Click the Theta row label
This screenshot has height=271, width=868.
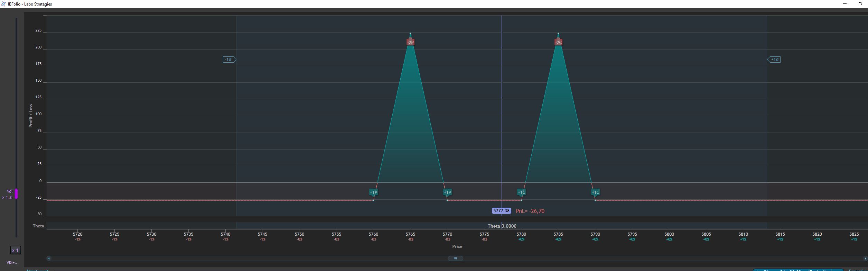click(x=38, y=226)
